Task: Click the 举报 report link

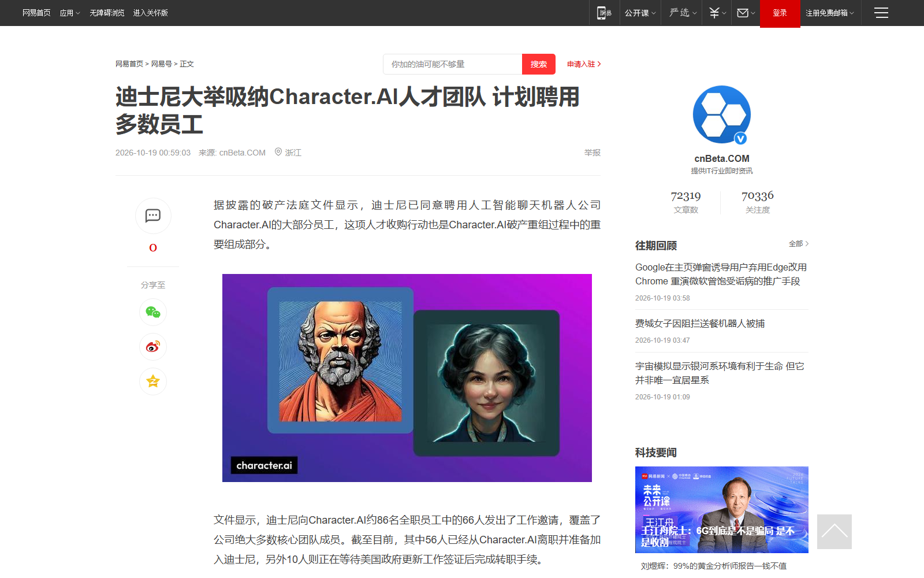Action: (x=593, y=153)
